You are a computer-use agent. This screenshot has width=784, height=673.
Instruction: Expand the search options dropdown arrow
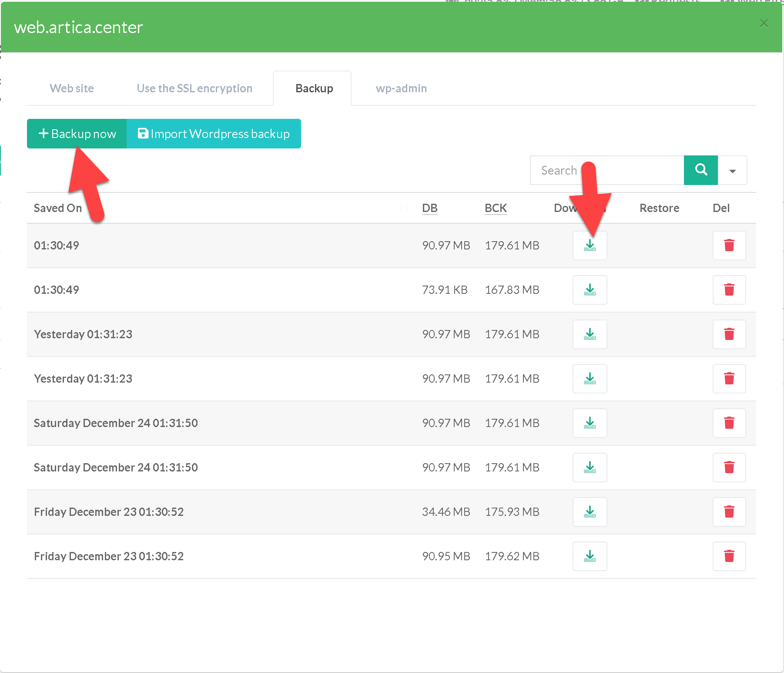pos(732,171)
